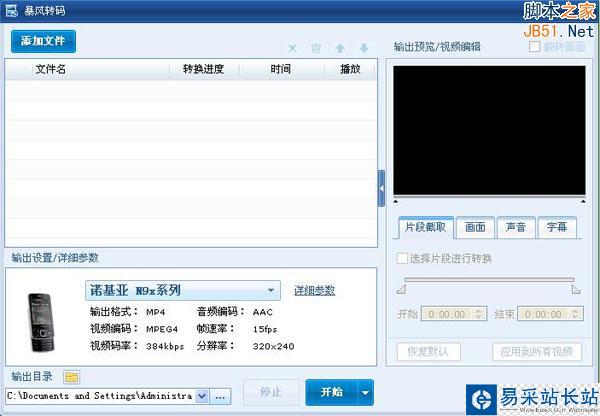Click the 320x240 resolution value

(x=273, y=346)
